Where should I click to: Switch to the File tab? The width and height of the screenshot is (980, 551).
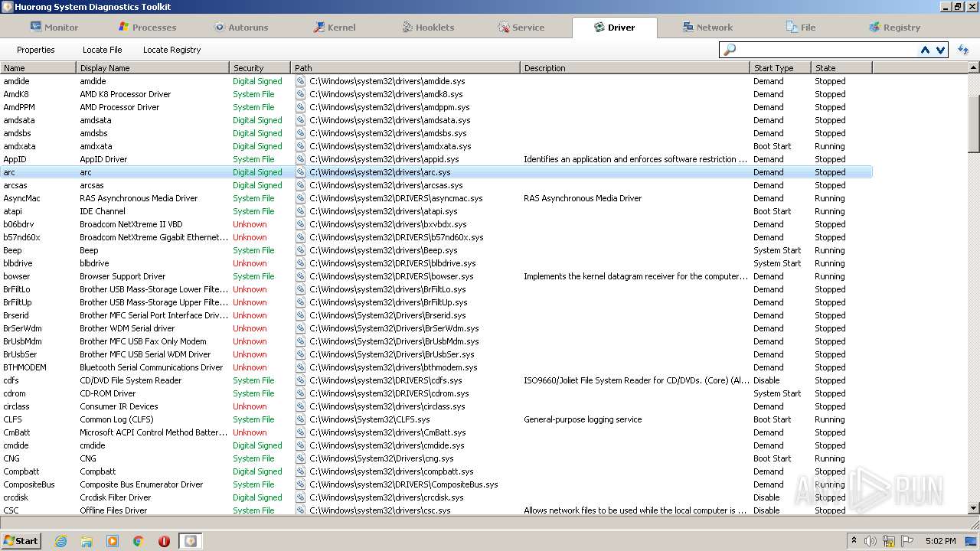[x=801, y=27]
